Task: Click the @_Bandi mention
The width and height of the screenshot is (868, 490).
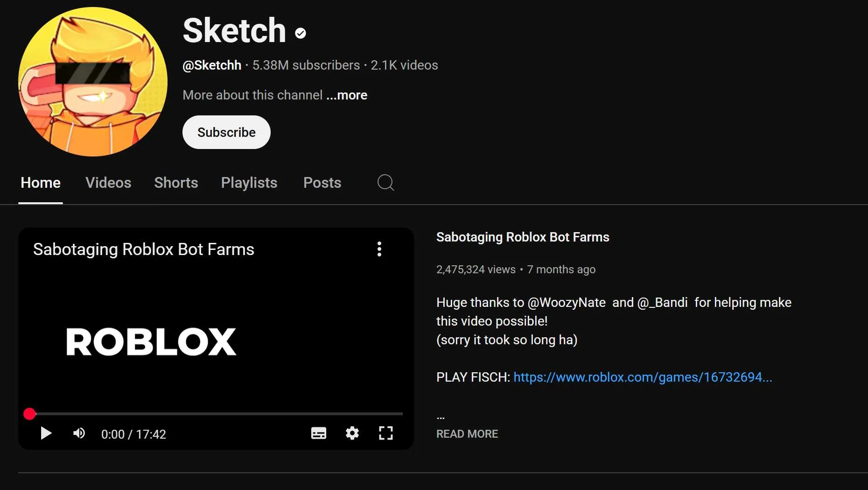Action: tap(663, 303)
